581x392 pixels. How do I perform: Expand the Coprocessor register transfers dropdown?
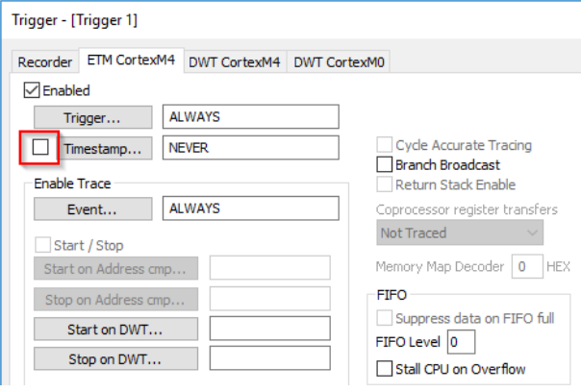pos(460,233)
